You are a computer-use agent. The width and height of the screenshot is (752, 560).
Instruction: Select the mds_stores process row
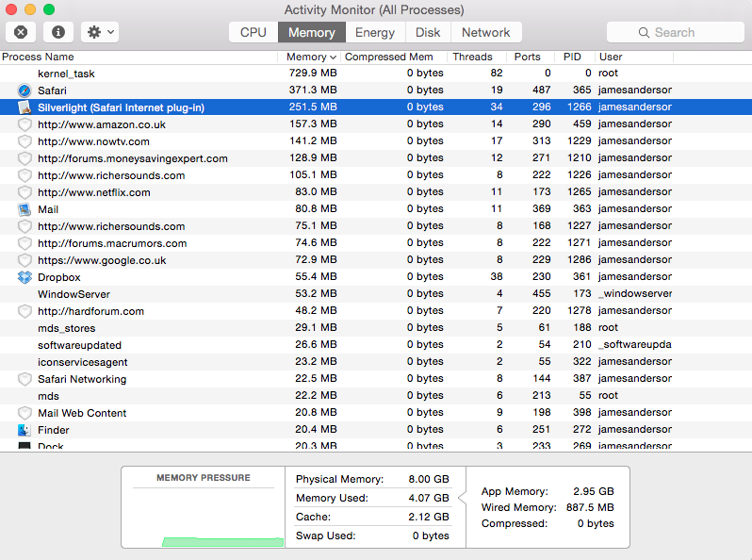[x=376, y=328]
